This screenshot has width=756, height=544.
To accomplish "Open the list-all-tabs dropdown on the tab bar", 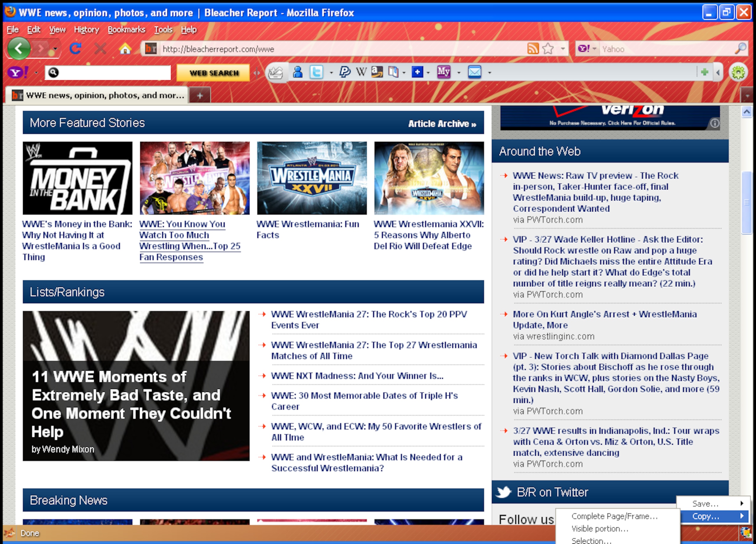I will click(x=747, y=96).
